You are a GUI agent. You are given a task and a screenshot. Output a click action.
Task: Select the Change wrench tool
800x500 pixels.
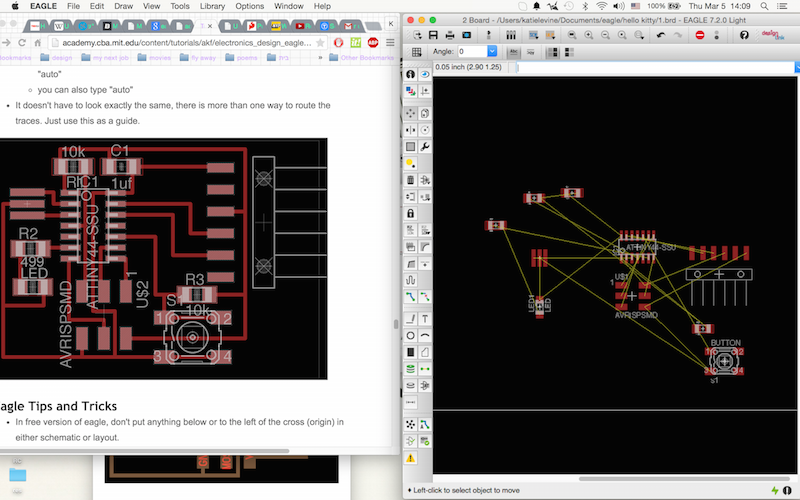tap(424, 146)
